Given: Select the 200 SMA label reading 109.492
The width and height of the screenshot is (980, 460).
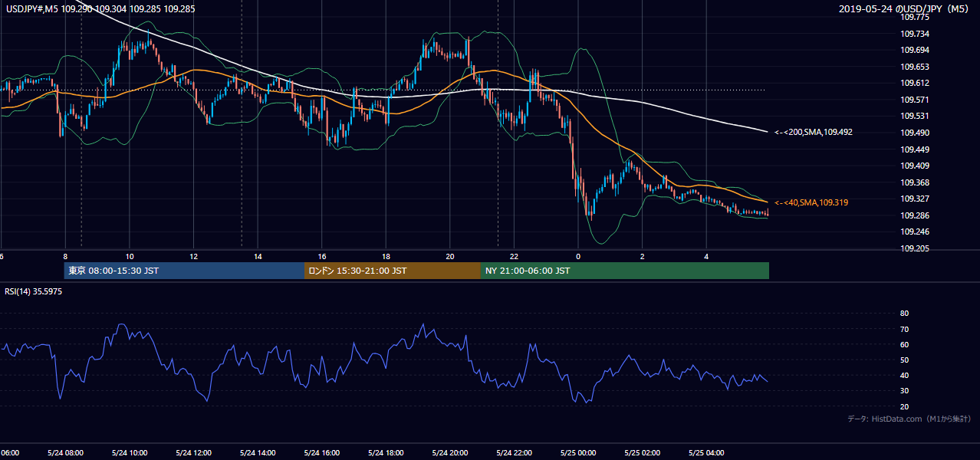Looking at the screenshot, I should pos(814,132).
